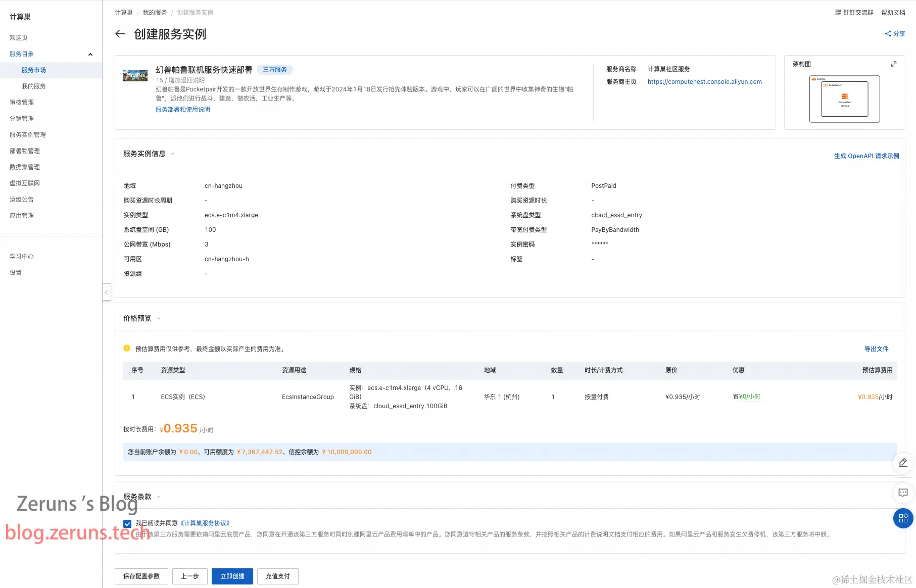Viewport: 916px width, 588px height.
Task: Click 生成 OpenAPI 请求示例 link
Action: coord(866,156)
